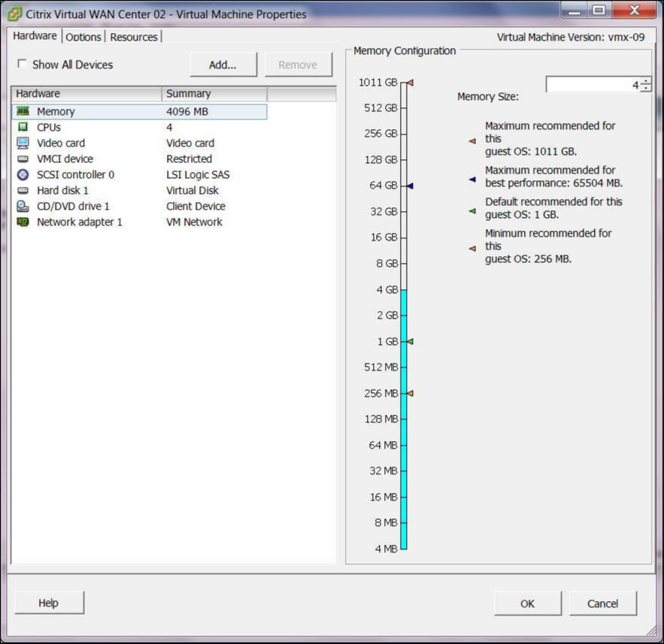664x644 pixels.
Task: Click legend arrow for minimum recommended memory
Action: click(472, 249)
